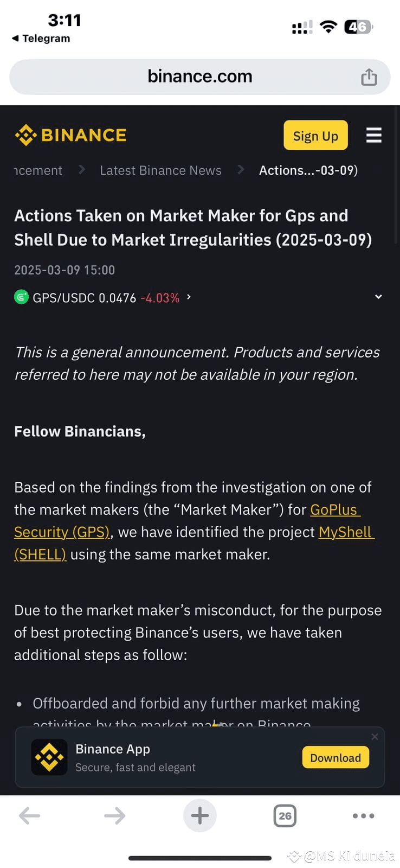400x868 pixels.
Task: Return to Telegram via back link
Action: (41, 39)
